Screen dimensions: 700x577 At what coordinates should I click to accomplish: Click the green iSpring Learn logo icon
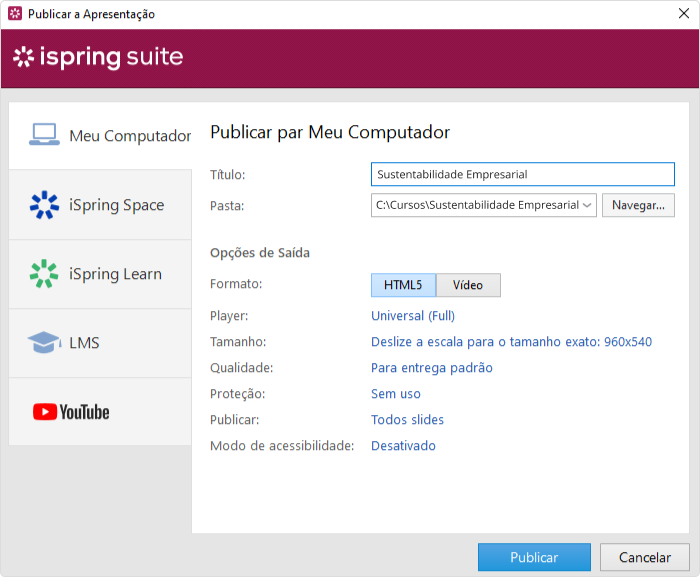44,274
